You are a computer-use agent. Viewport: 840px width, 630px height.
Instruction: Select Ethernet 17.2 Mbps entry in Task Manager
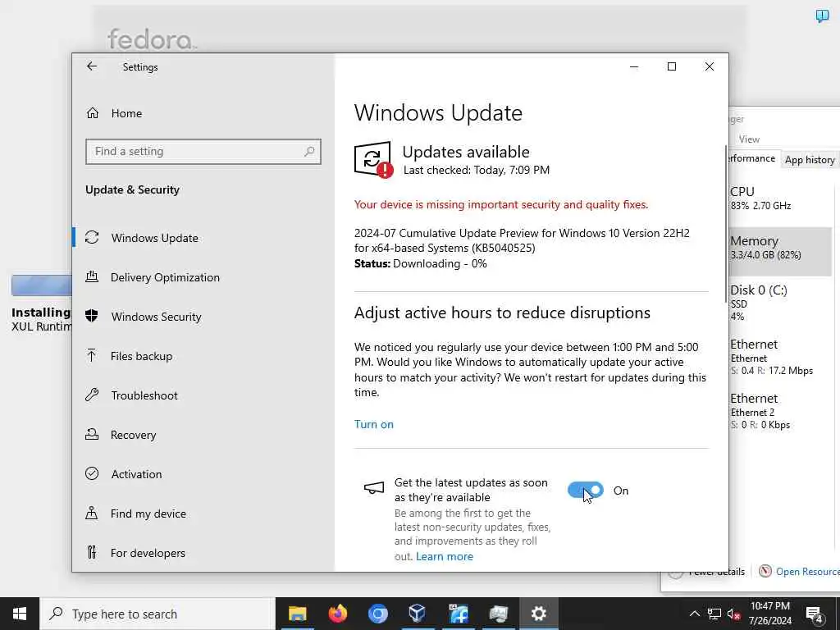click(781, 357)
